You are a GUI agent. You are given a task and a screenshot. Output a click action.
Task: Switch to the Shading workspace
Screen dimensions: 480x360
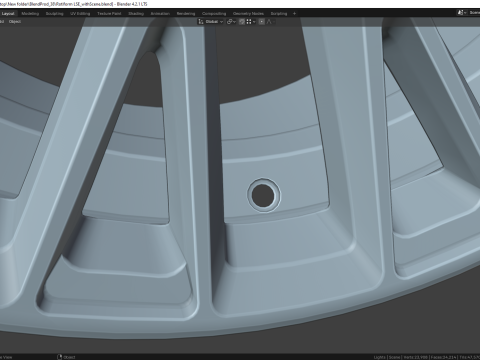(136, 14)
